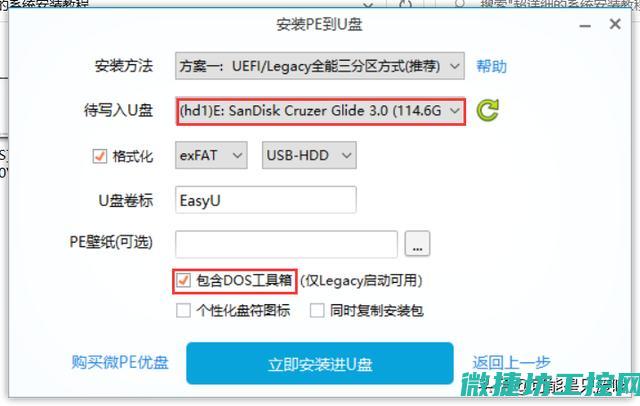Expand the 安装方法 method dropdown
The width and height of the screenshot is (640, 406).
tap(320, 66)
